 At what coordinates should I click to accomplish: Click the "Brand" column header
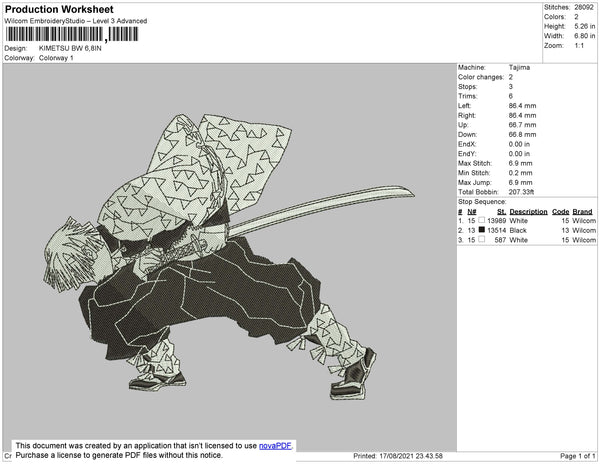tap(582, 212)
